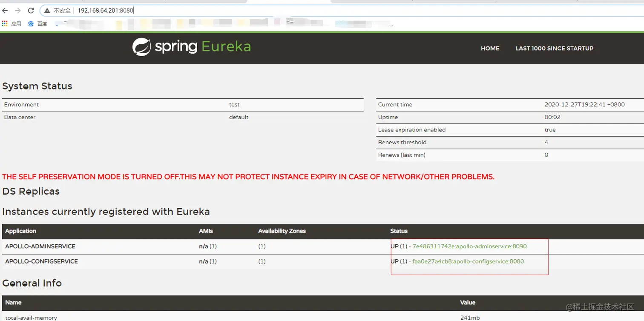This screenshot has height=321, width=644.
Task: Select the APOLLO-CONFIGSERVICE application cell
Action: pos(41,261)
